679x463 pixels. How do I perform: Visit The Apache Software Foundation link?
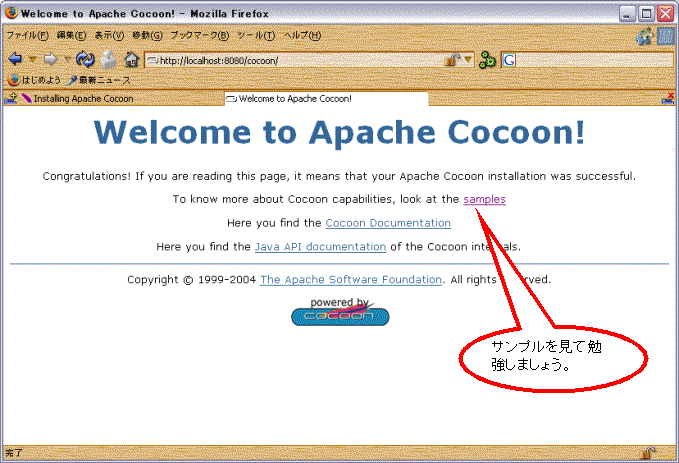(351, 280)
